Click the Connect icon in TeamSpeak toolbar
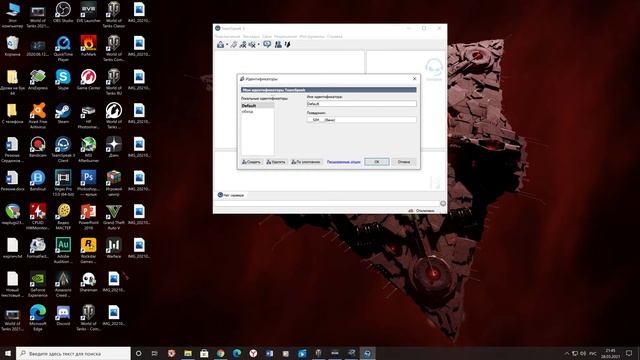Image resolution: width=640 pixels, height=360 pixels. click(x=220, y=44)
